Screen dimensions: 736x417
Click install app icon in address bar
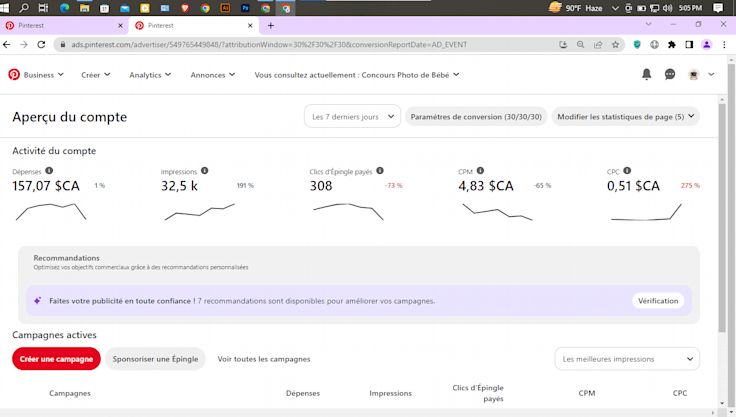(563, 45)
